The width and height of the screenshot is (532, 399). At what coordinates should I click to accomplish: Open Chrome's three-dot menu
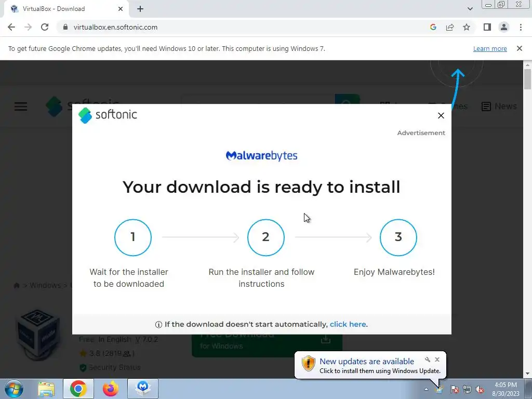[x=521, y=27]
